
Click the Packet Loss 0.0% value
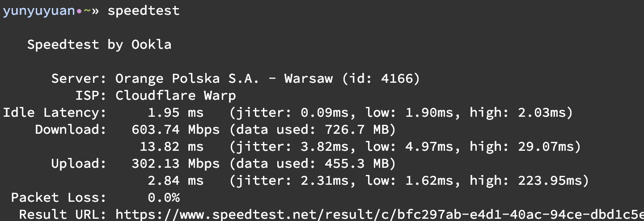(x=164, y=197)
